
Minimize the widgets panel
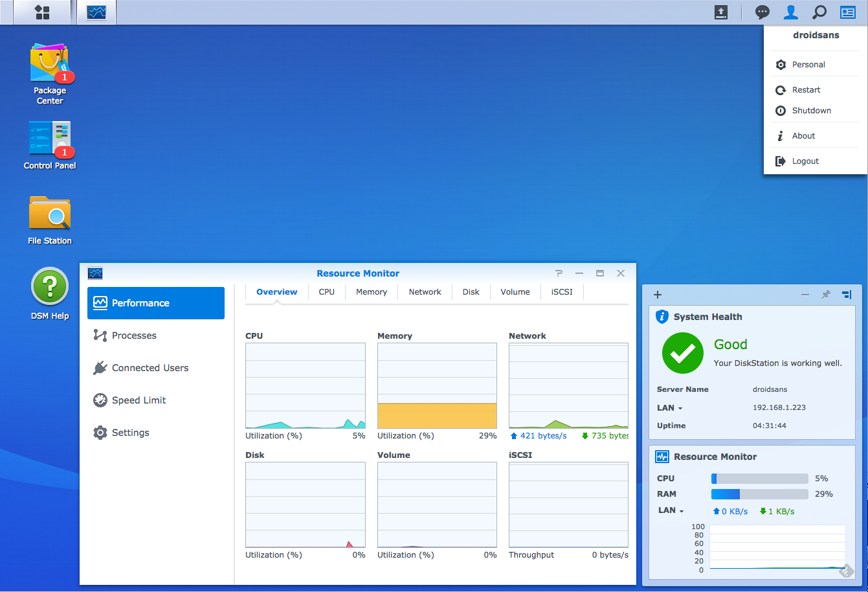(x=805, y=295)
